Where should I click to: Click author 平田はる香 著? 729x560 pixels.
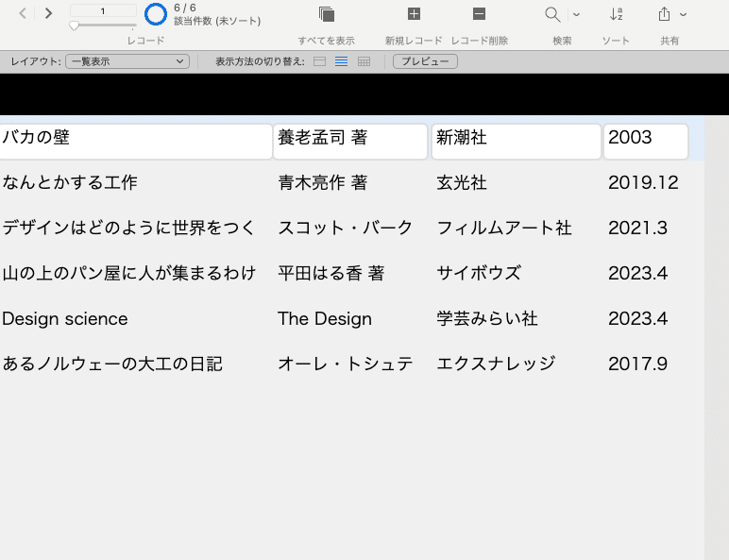tap(331, 273)
